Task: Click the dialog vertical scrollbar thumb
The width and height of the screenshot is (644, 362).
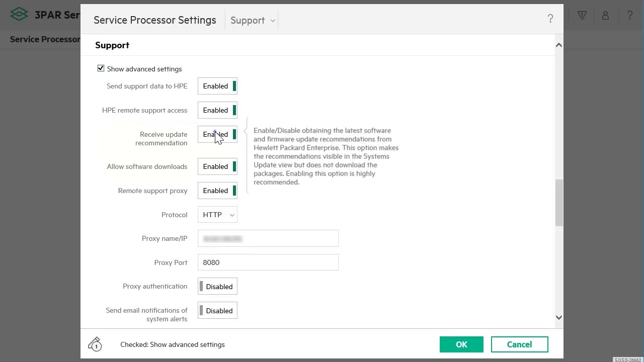Action: 559,203
